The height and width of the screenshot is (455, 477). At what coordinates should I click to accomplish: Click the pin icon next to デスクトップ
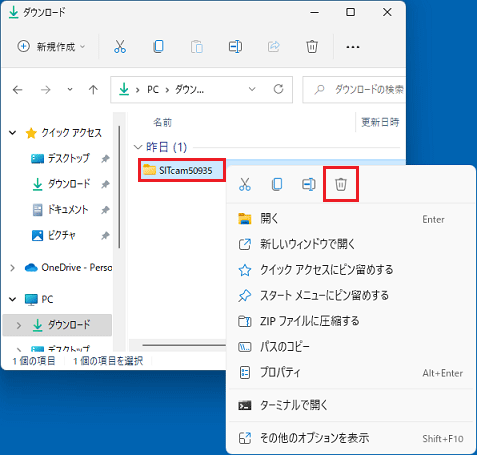click(x=105, y=159)
